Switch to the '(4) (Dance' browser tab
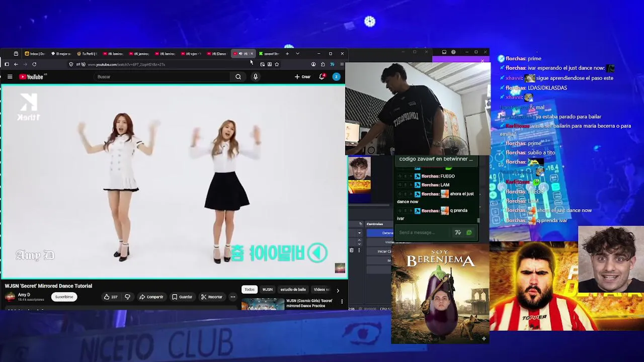Screen dimensions: 644x362 (x=217, y=54)
